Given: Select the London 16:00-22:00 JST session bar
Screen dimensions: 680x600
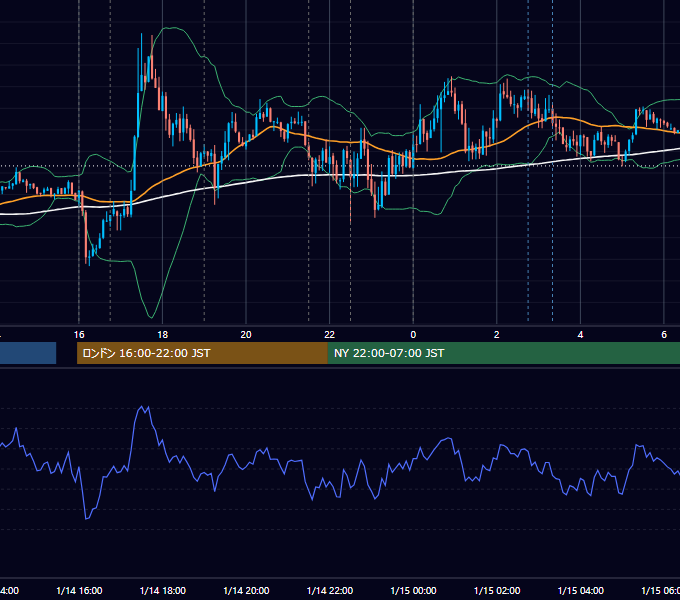Looking at the screenshot, I should pyautogui.click(x=202, y=353).
